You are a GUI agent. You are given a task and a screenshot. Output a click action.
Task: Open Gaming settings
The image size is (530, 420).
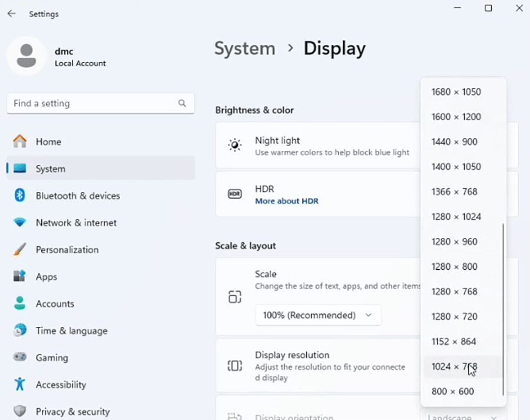pyautogui.click(x=101, y=358)
